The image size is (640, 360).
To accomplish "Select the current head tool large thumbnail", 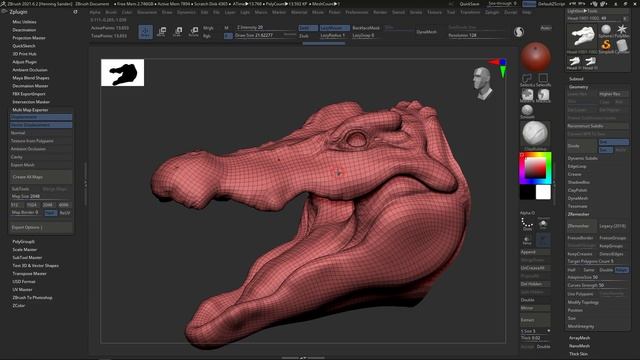I will click(582, 38).
